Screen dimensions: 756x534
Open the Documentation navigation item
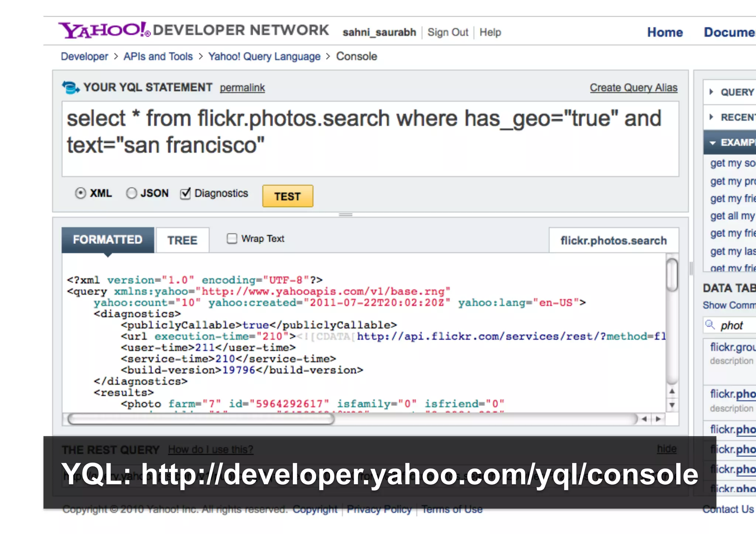click(730, 32)
